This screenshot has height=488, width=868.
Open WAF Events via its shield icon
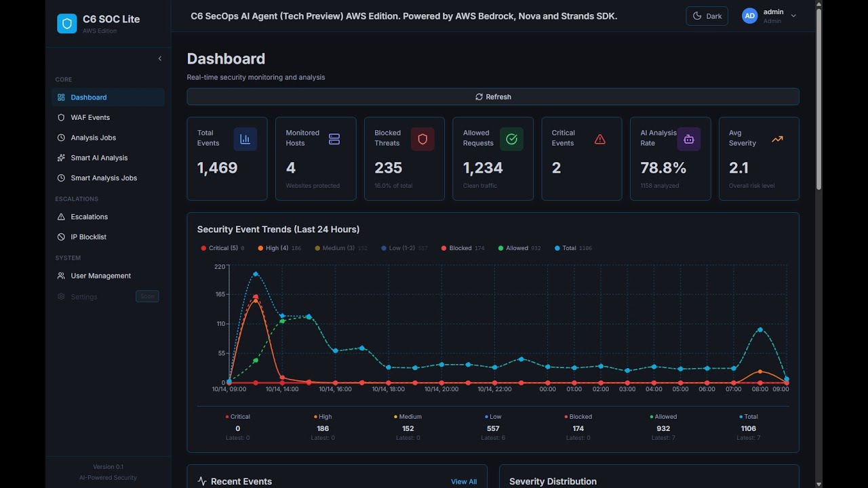click(x=61, y=117)
